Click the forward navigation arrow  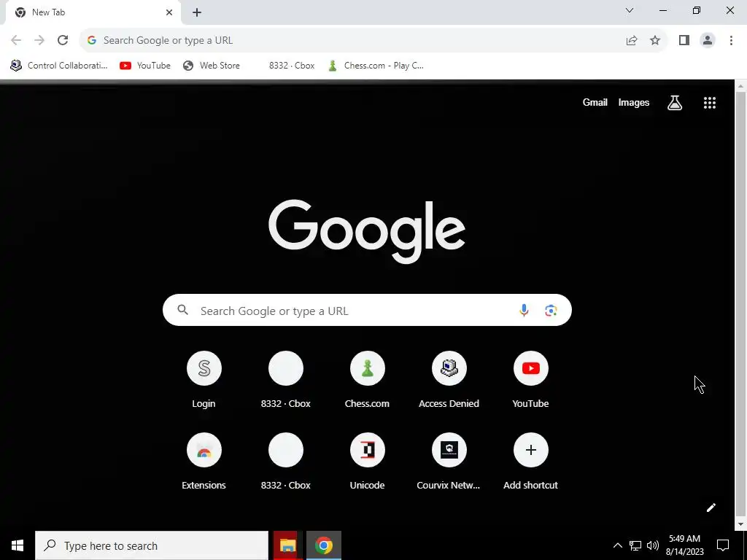[39, 40]
